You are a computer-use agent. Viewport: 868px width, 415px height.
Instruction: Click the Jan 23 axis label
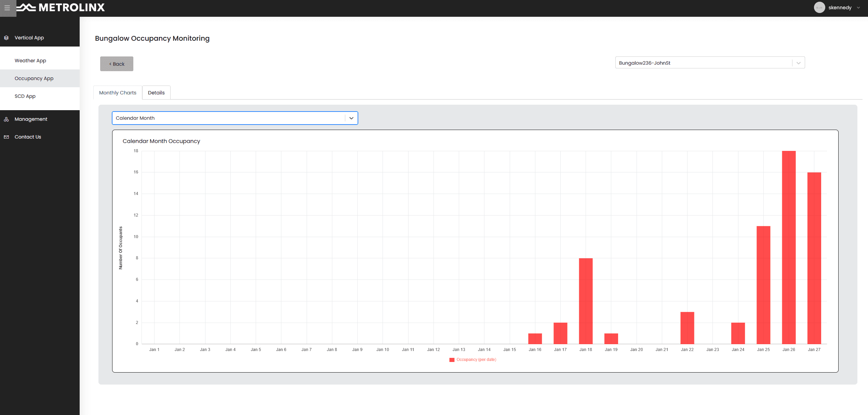[712, 350]
